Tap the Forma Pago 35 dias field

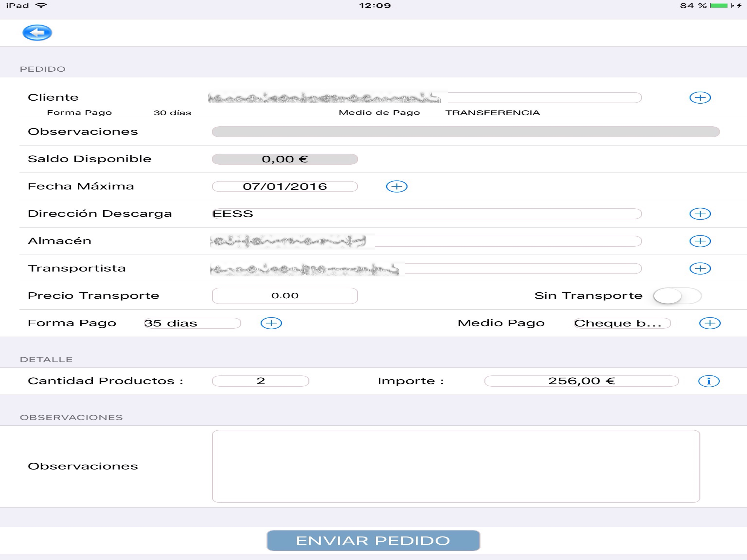tap(192, 323)
